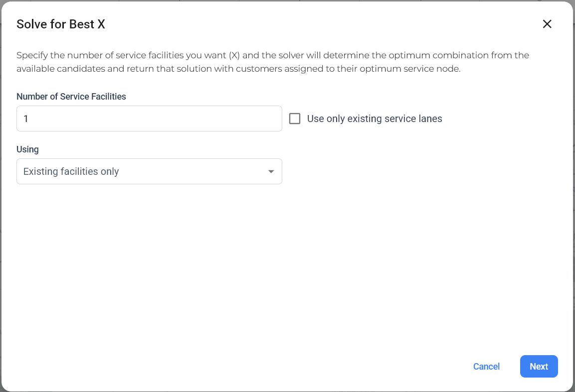Dismiss the dialog with the X icon
This screenshot has width=575, height=392.
547,24
